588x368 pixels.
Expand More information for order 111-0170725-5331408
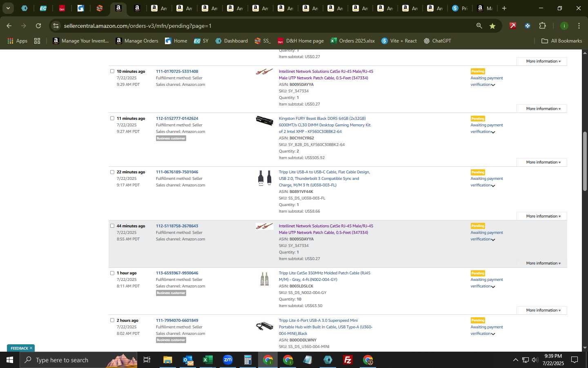(542, 109)
